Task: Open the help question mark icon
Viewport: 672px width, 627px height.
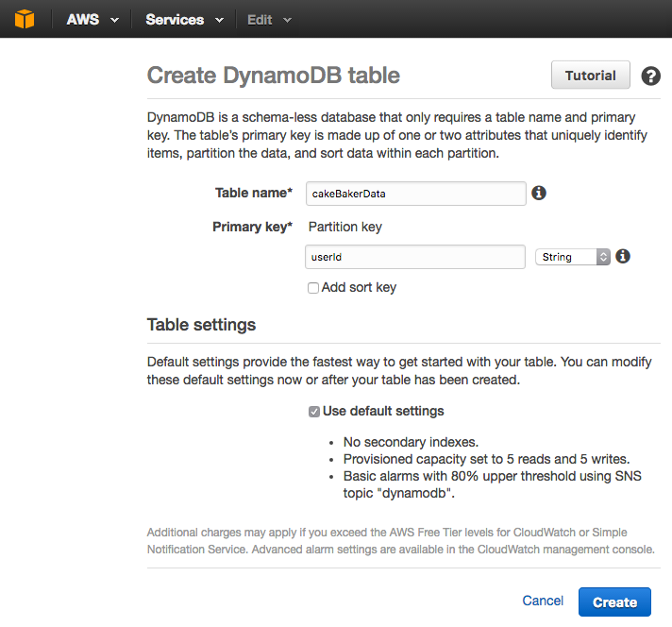Action: (650, 76)
